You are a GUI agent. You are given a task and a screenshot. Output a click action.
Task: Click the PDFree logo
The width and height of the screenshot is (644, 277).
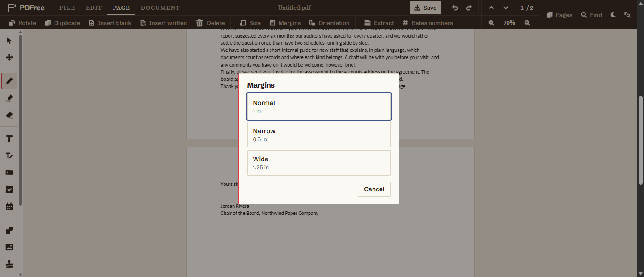26,8
